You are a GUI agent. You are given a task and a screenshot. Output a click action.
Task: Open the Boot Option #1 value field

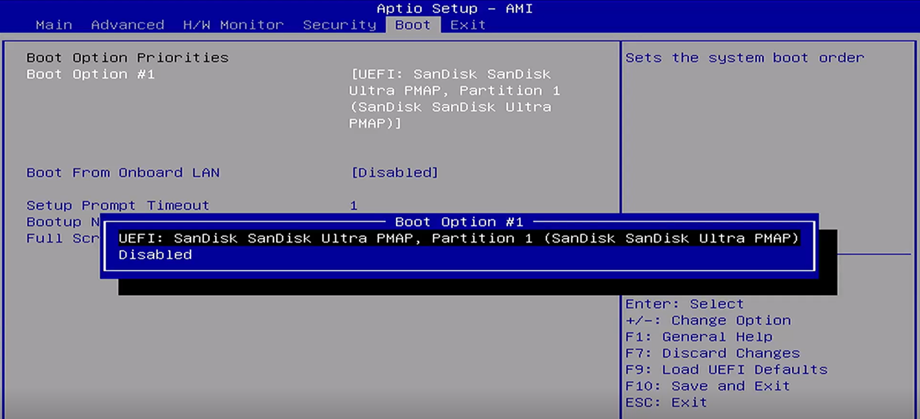(x=455, y=99)
